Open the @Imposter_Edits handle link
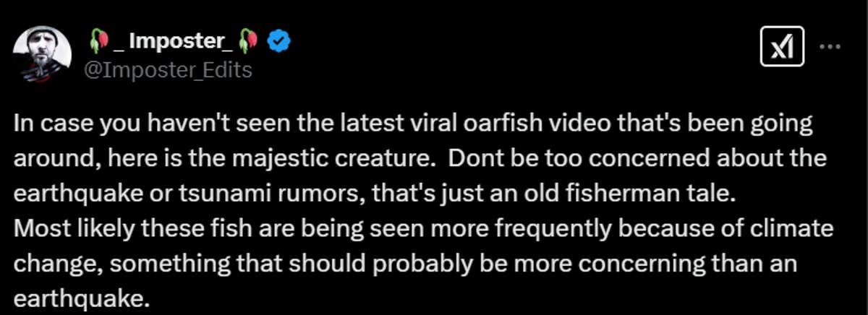Screen dimensions: 868x315 pyautogui.click(x=169, y=70)
